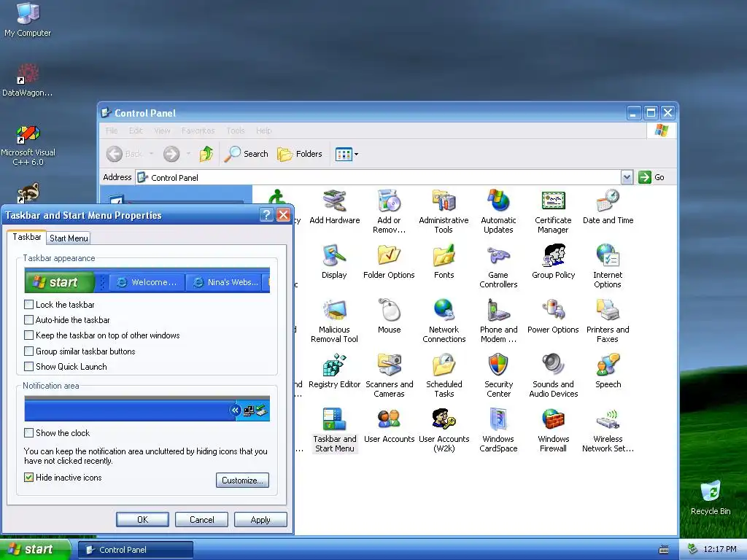Enable Group similar taskbar buttons
Screen dimensions: 747x560
pyautogui.click(x=29, y=351)
